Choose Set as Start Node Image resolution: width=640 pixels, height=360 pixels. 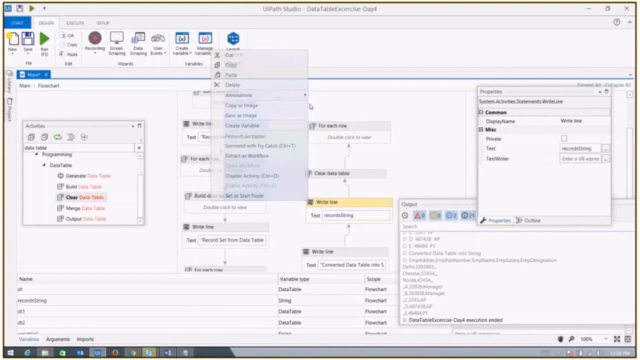(244, 196)
